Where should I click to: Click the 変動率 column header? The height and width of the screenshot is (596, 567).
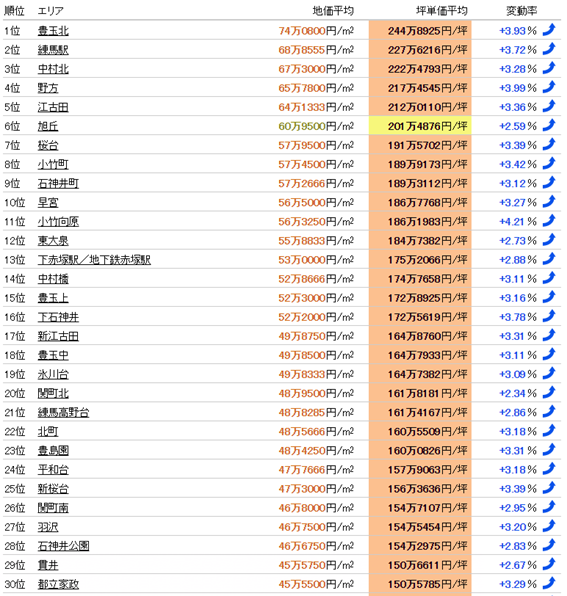(521, 11)
